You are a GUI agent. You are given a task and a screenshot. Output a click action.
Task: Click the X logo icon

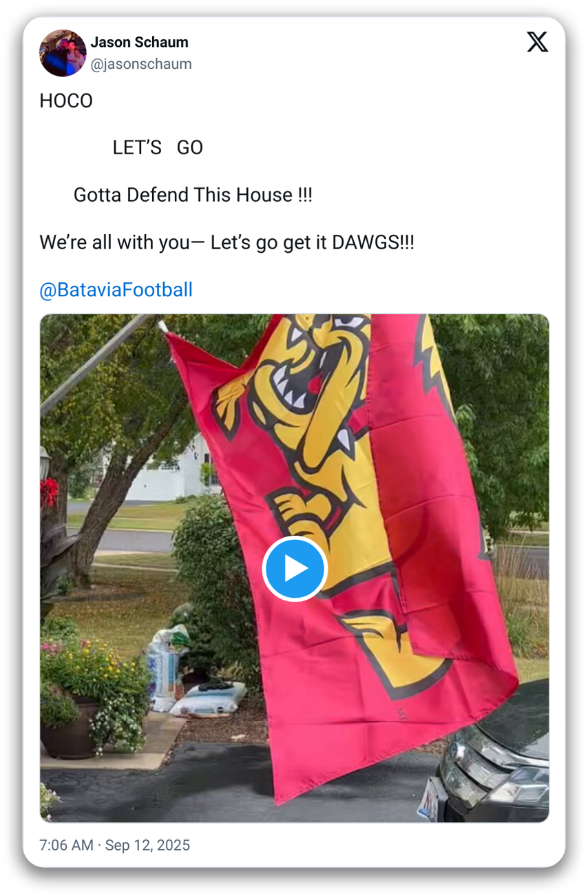[537, 42]
